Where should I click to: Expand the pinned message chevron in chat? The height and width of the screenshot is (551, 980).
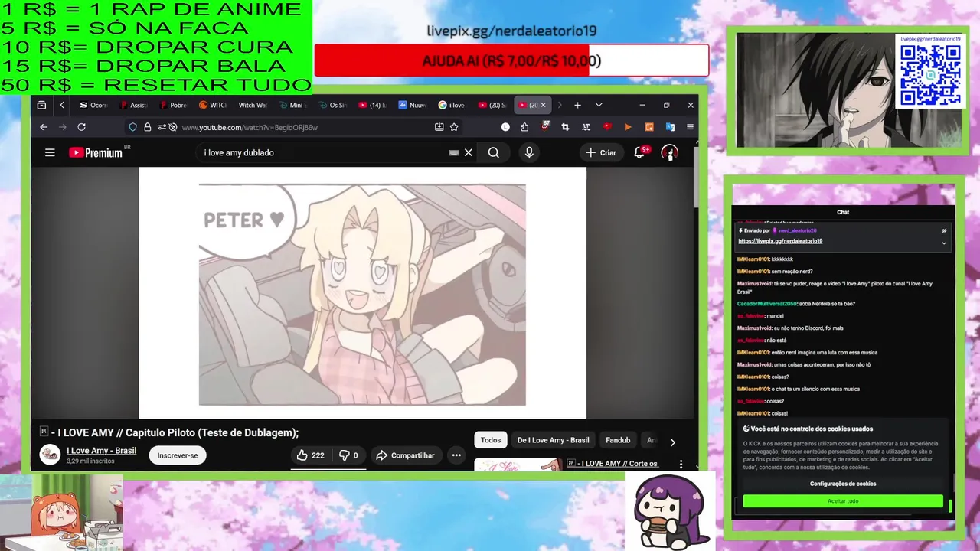944,243
